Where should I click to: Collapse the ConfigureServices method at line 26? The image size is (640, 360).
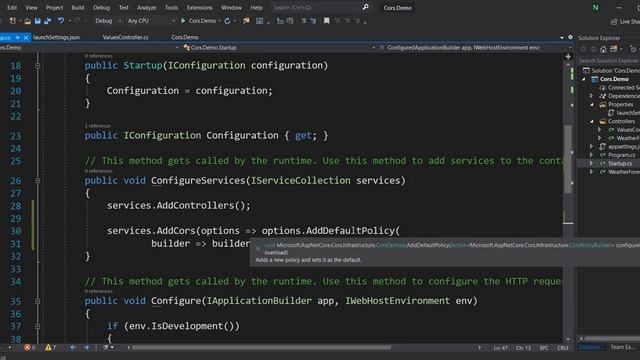(x=38, y=180)
